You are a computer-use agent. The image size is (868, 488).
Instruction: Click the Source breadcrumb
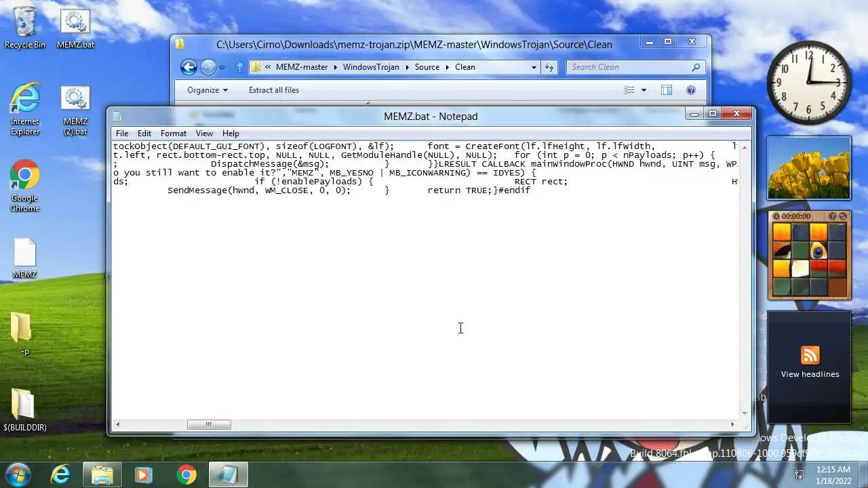(x=427, y=67)
